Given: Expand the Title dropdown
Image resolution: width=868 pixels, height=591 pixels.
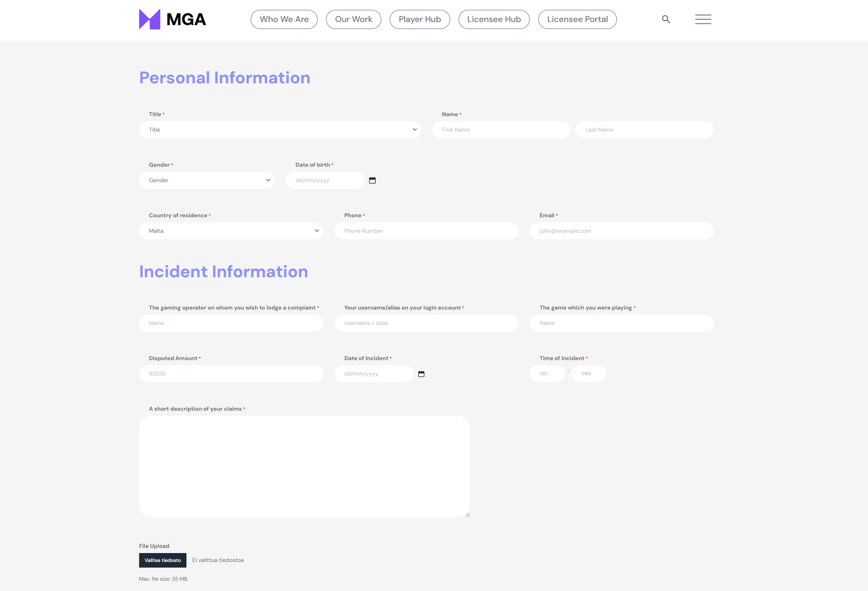Looking at the screenshot, I should [x=280, y=130].
